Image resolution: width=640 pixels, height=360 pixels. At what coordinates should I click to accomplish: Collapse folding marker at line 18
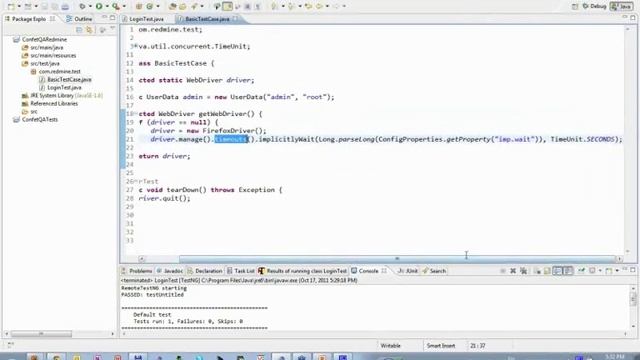[136, 114]
